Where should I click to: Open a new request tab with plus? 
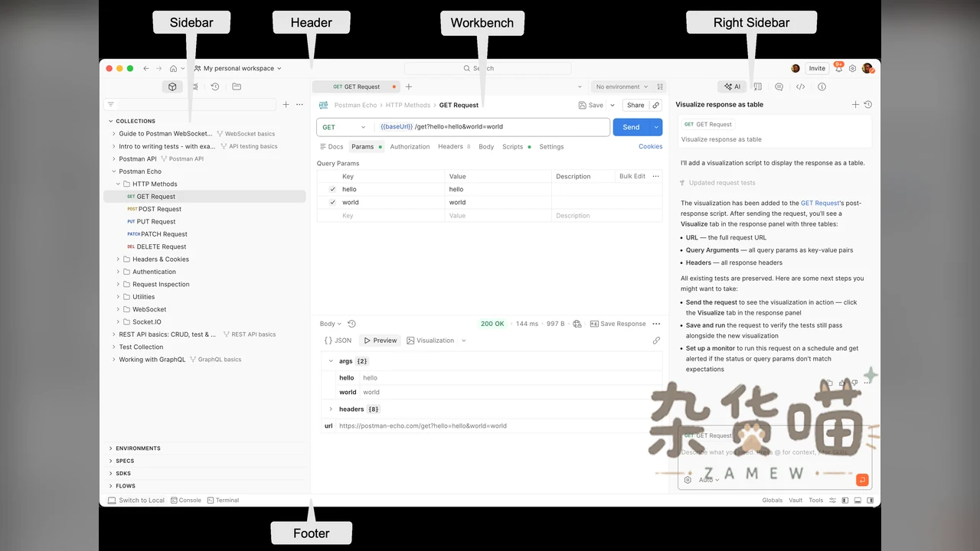coord(409,86)
